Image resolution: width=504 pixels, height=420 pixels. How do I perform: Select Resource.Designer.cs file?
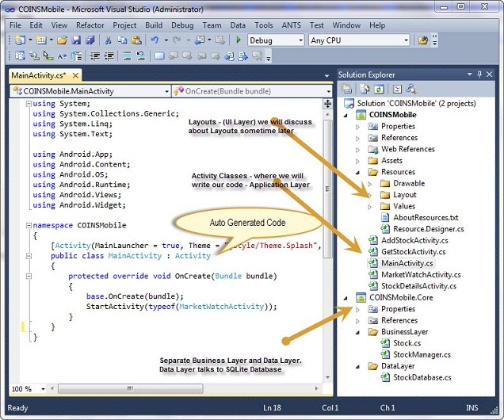point(429,229)
